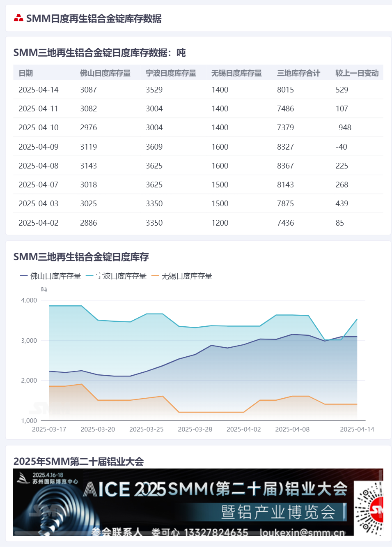Click the 2025-03-17 chart axis label
The width and height of the screenshot is (392, 547).
click(49, 429)
